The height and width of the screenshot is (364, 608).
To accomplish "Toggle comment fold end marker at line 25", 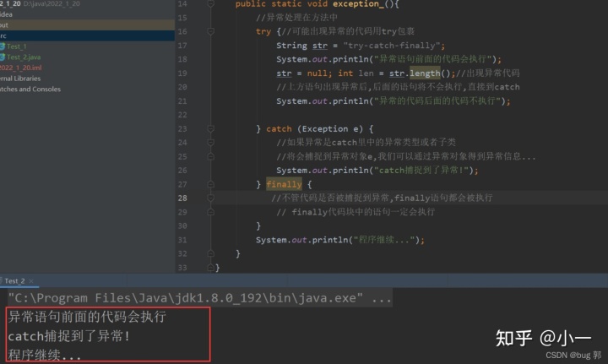I will pos(210,156).
